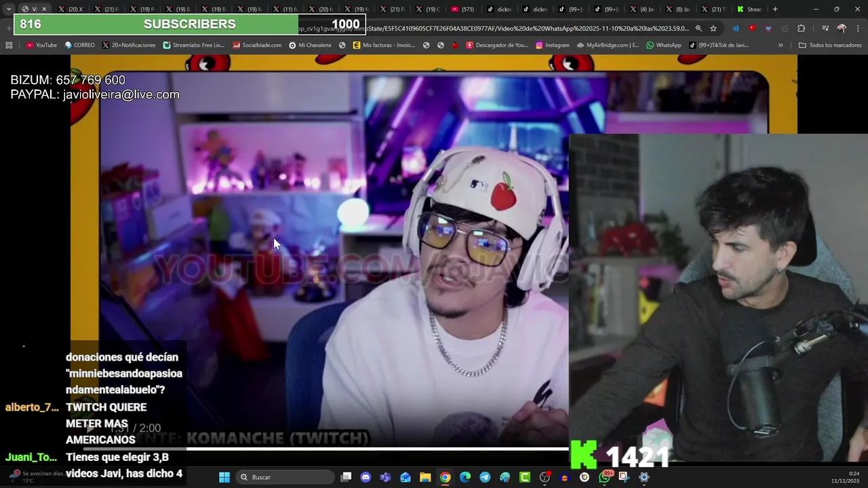The width and height of the screenshot is (868, 488).
Task: Close the active video tab
Action: pos(44,9)
